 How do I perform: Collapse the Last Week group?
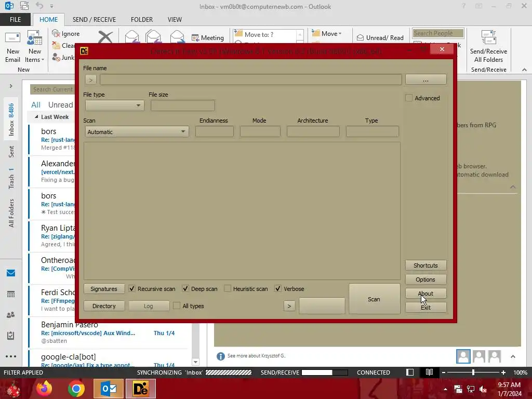[36, 117]
